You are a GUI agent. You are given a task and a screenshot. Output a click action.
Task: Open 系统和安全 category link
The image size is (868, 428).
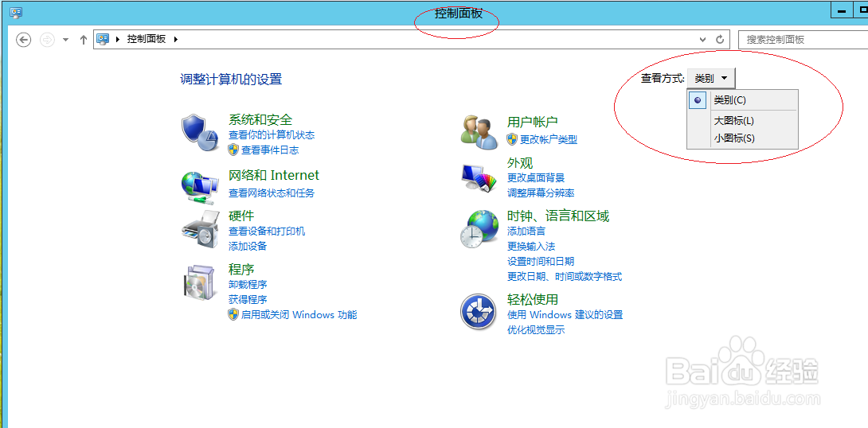[x=260, y=119]
